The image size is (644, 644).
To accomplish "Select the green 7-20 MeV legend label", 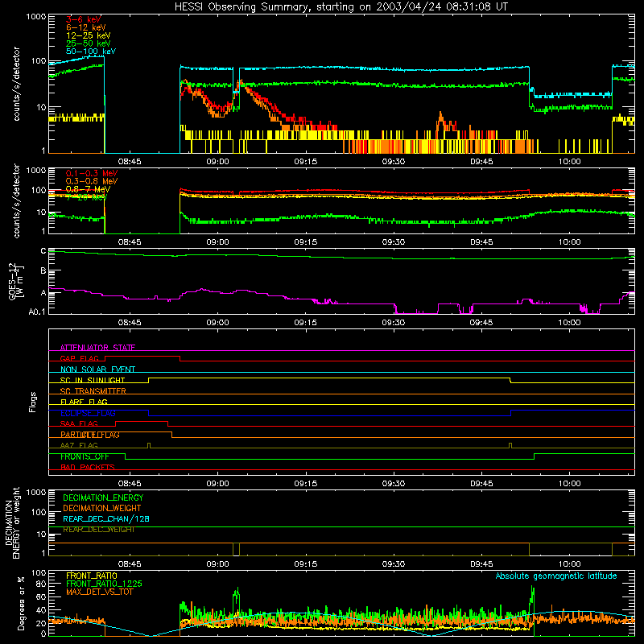I will [87, 197].
